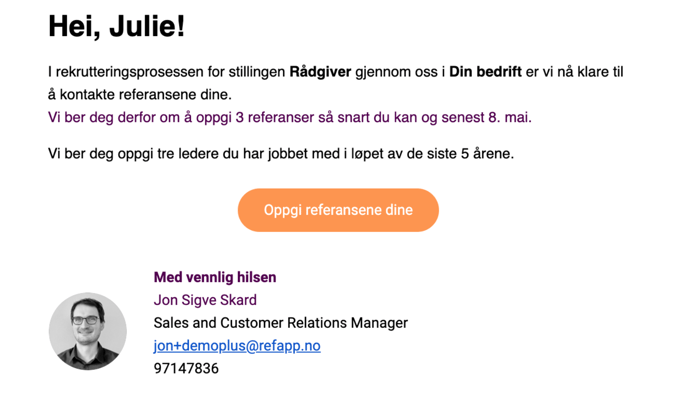Screen dimensions: 688x409
Task: Click Jon Sigve Skard's profile photo
Action: (x=88, y=331)
